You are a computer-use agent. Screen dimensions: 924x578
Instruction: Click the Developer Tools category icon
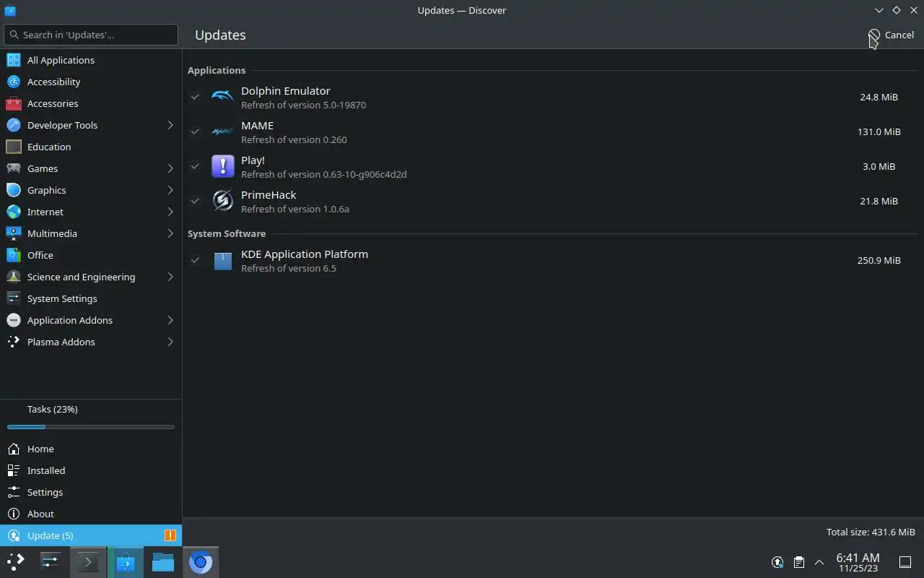(x=13, y=125)
